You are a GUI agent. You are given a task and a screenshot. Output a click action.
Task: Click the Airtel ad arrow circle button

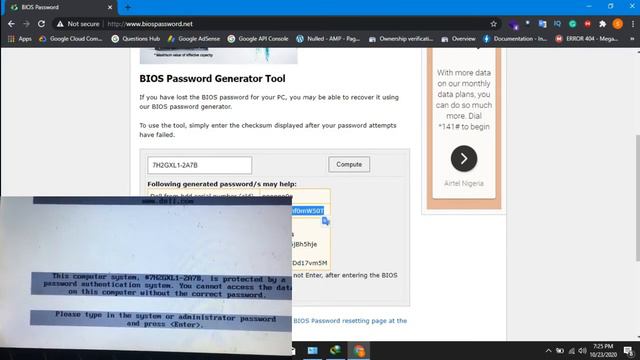tap(464, 158)
